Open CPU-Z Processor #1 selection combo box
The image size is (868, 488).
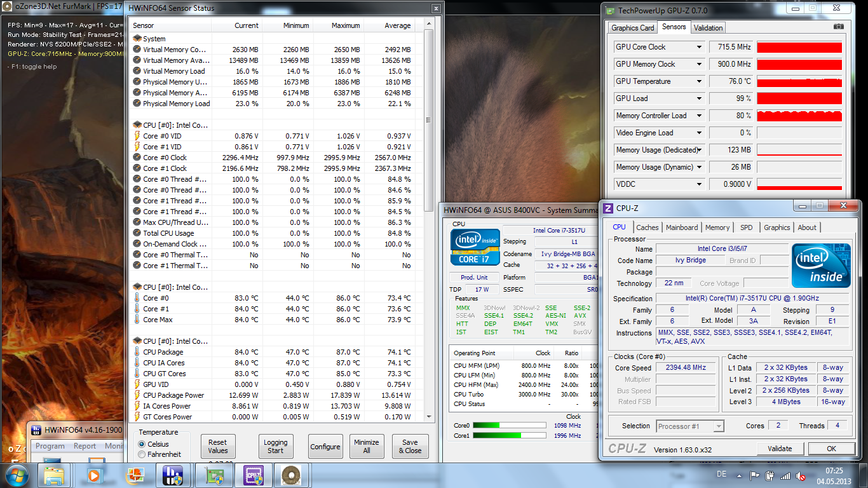[689, 426]
